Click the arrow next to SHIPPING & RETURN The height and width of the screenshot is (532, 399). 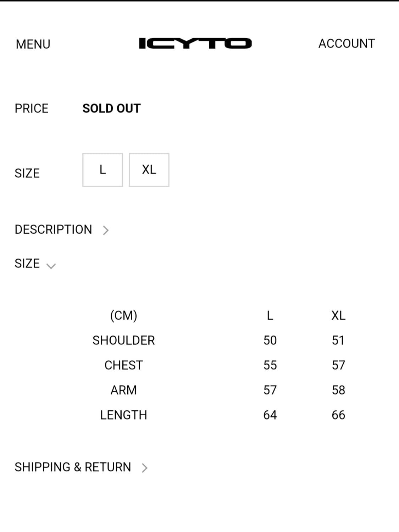click(144, 468)
